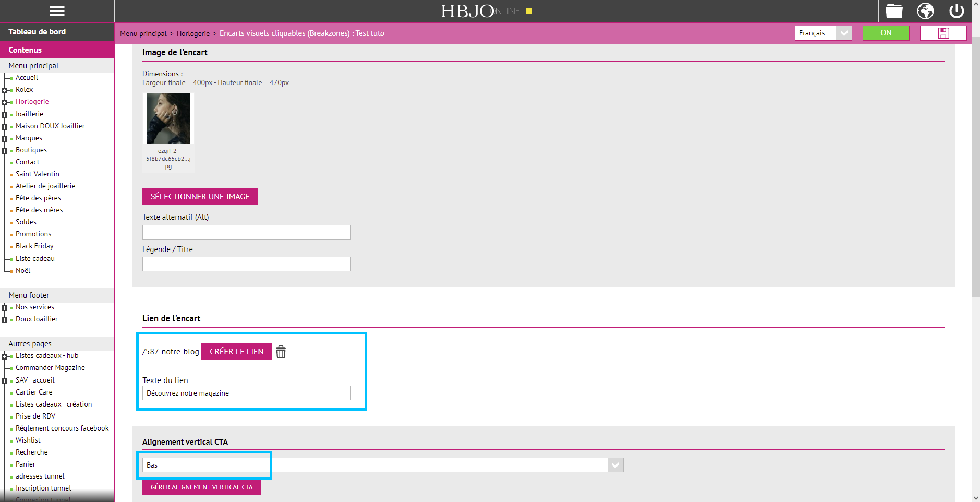Click the power logout icon
Viewport: 980px width, 502px height.
pyautogui.click(x=956, y=11)
